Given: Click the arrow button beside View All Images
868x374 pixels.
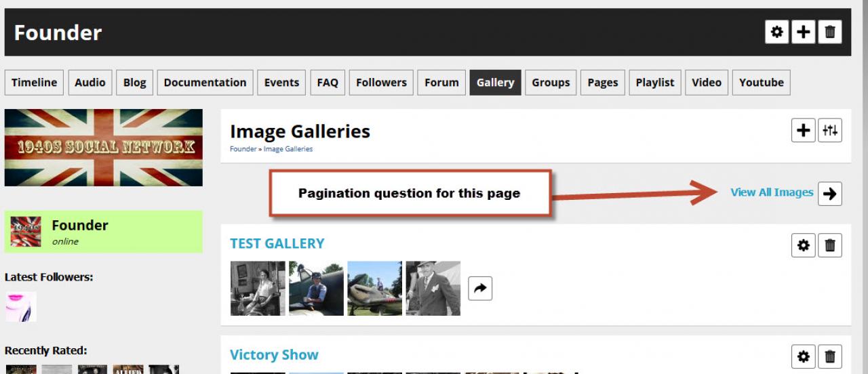Looking at the screenshot, I should pos(830,193).
